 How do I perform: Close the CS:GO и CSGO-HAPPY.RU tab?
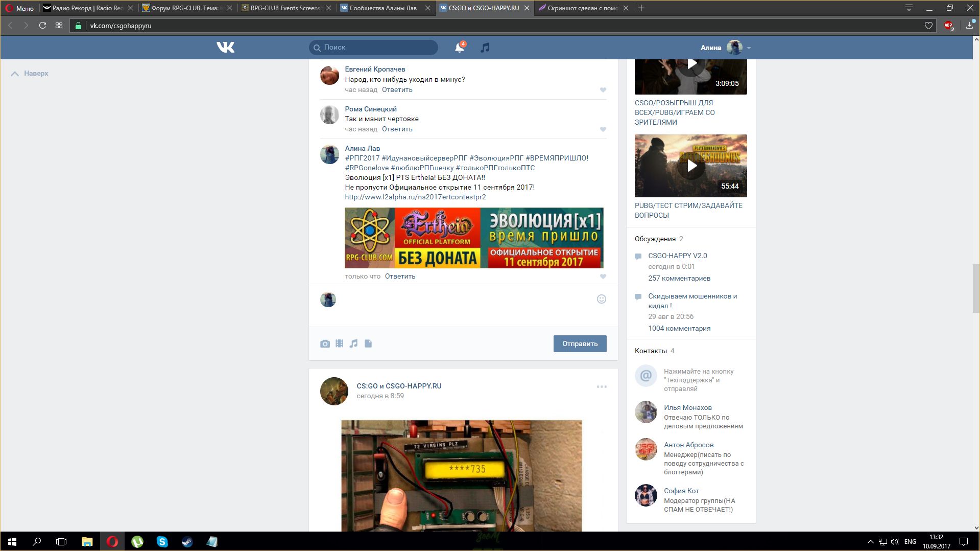[527, 8]
